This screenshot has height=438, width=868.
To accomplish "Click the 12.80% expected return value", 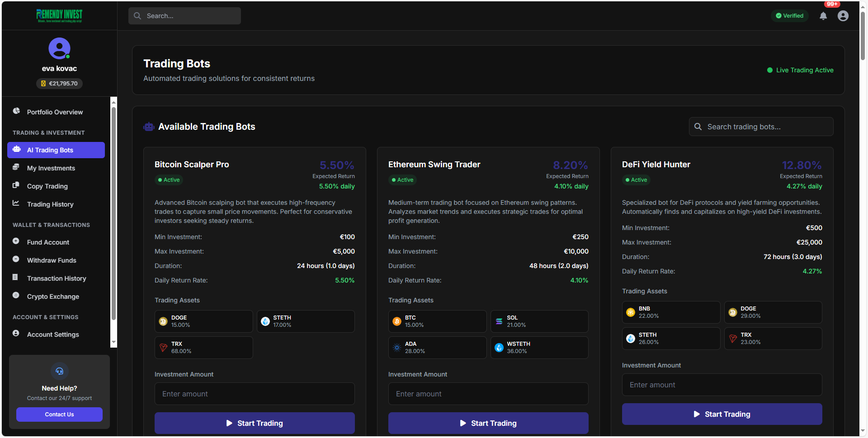I will [x=802, y=165].
